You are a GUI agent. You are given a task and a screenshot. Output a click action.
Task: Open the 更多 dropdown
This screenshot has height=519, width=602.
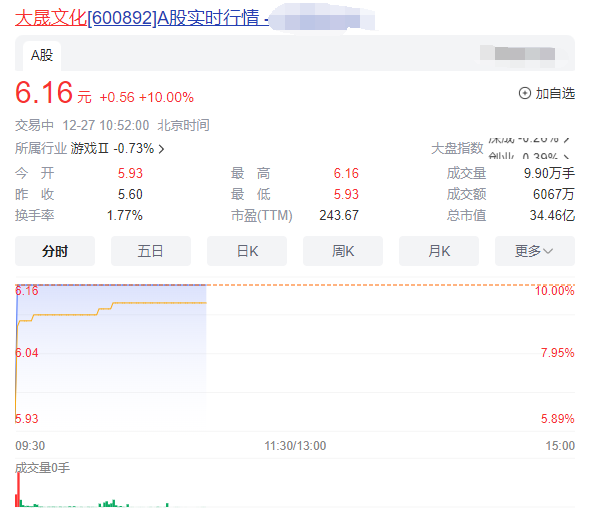point(535,251)
